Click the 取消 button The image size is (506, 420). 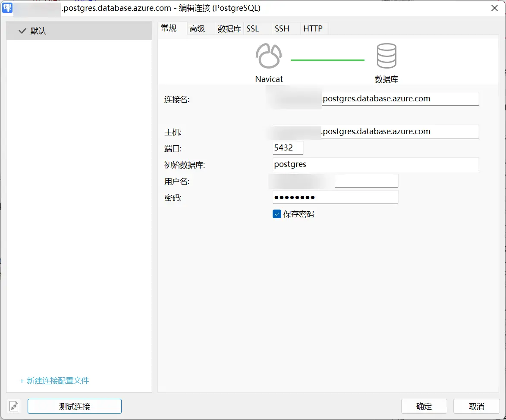[477, 406]
